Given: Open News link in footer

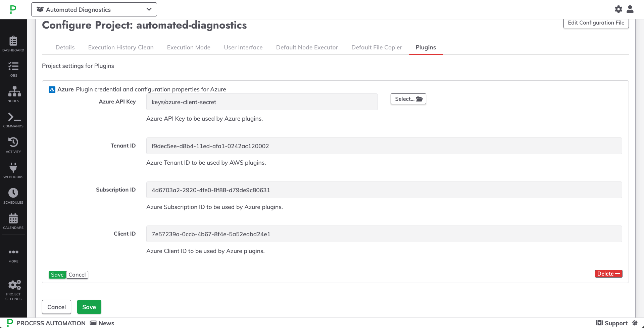Looking at the screenshot, I should pos(102,323).
